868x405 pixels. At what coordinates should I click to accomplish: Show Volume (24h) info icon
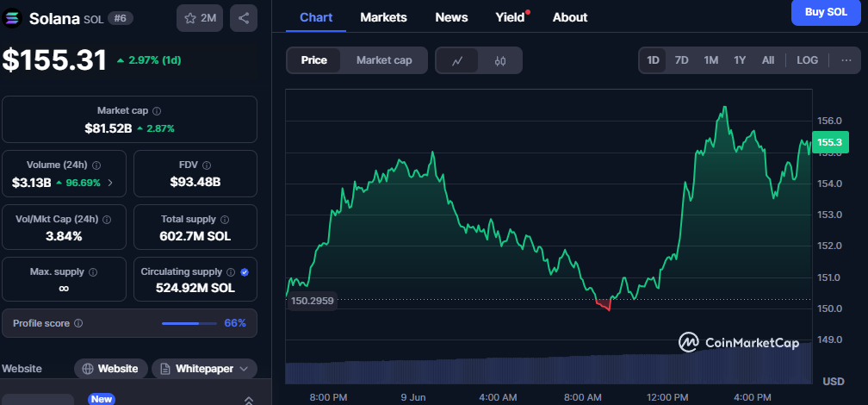pos(96,165)
